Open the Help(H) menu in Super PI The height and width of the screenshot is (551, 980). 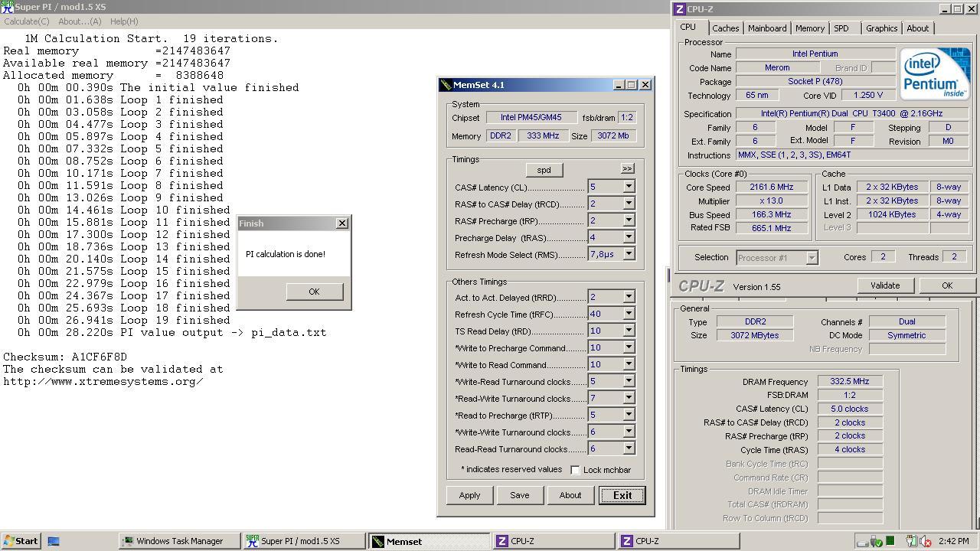[124, 21]
